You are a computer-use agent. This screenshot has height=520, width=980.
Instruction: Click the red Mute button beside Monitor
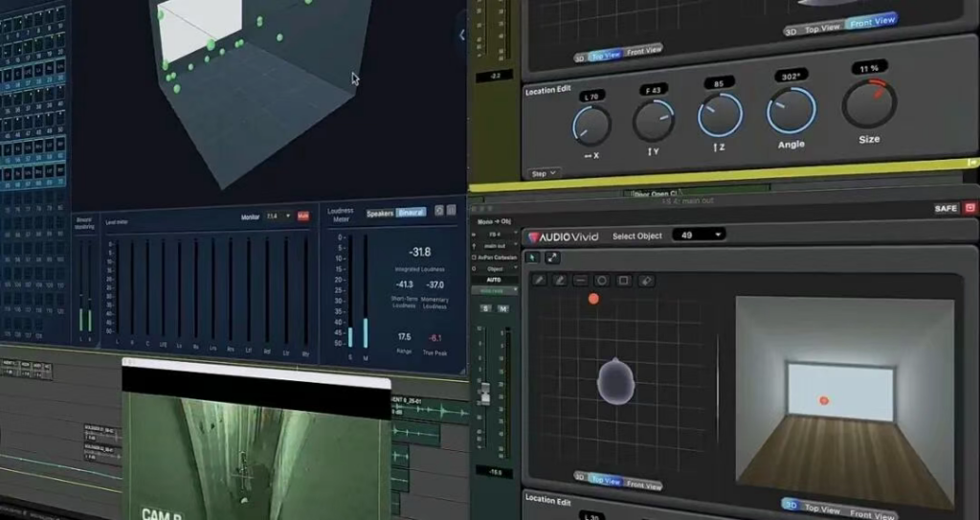[303, 216]
